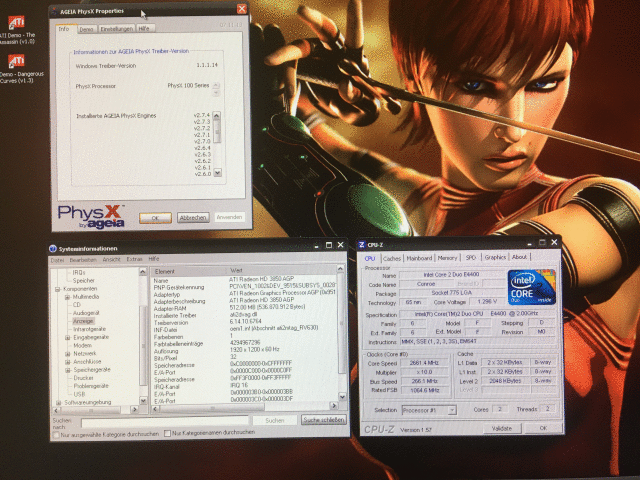Select the Infrarotgeräte tree item
640x480 pixels.
pos(89,329)
